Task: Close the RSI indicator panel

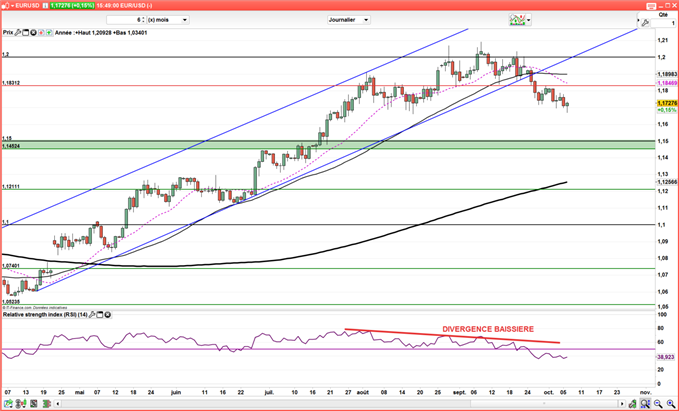Action: [107, 315]
